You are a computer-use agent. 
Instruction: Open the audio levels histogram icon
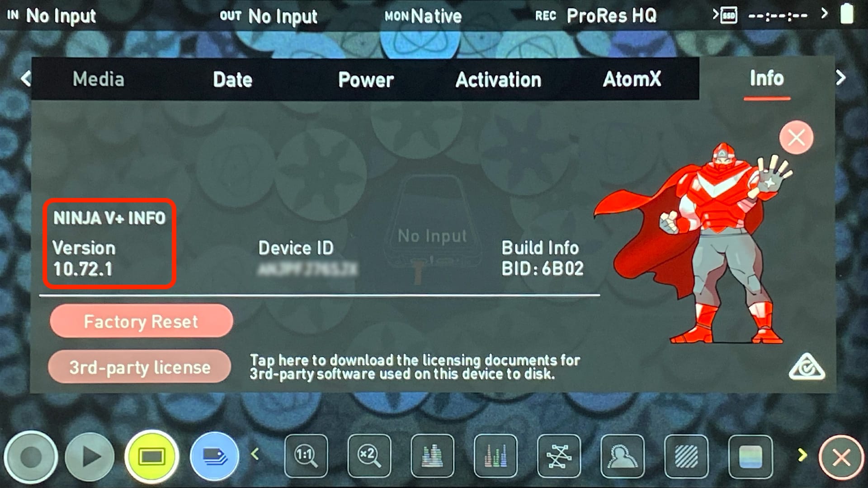pyautogui.click(x=495, y=456)
